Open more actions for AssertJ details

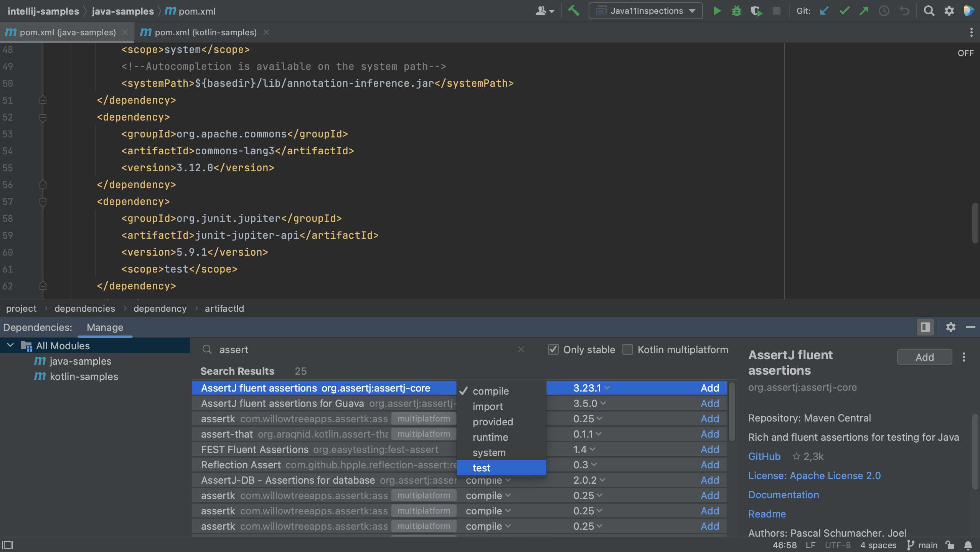click(x=964, y=357)
